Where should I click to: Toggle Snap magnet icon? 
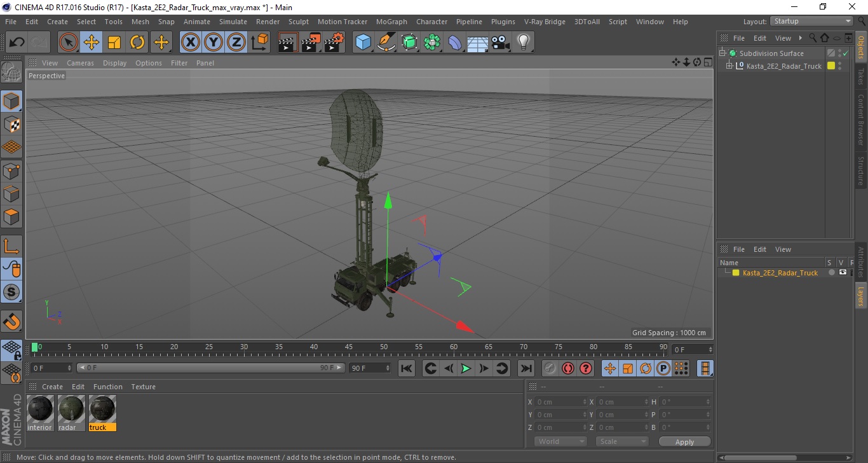pos(11,321)
